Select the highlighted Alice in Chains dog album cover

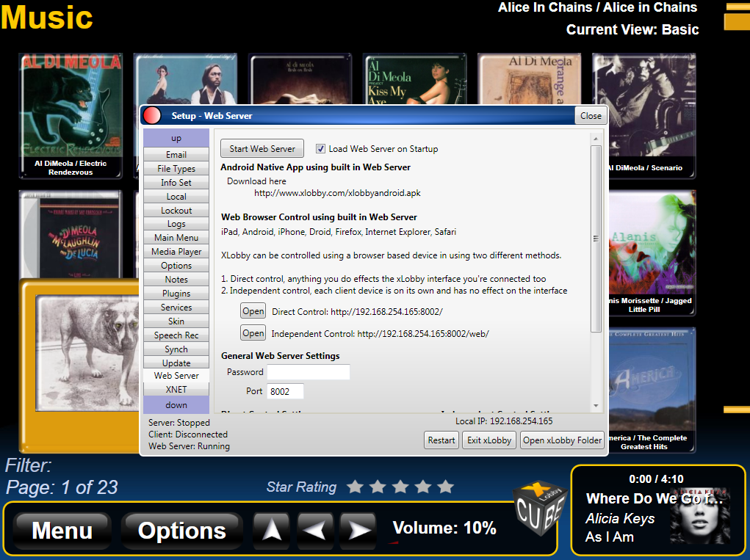(87, 353)
